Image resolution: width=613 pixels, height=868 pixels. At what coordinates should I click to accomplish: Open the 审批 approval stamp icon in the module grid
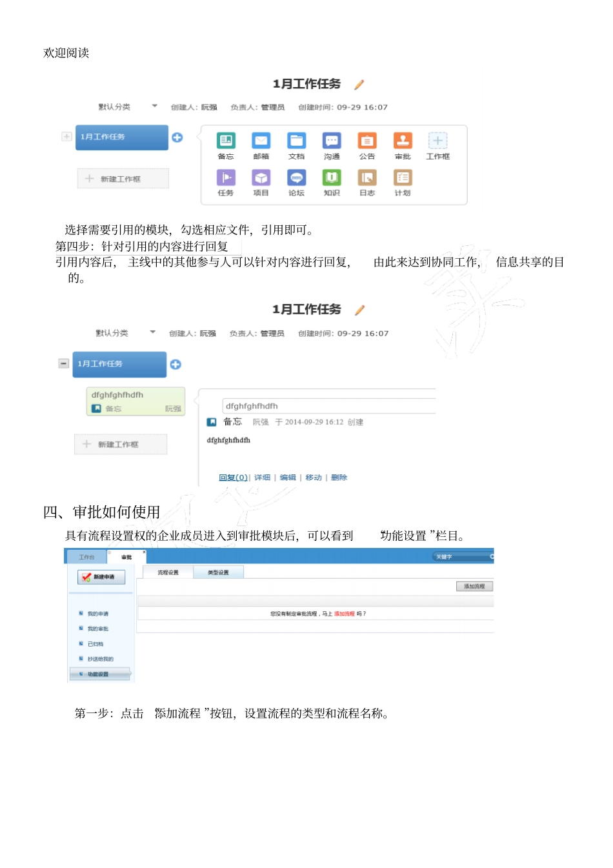(403, 140)
